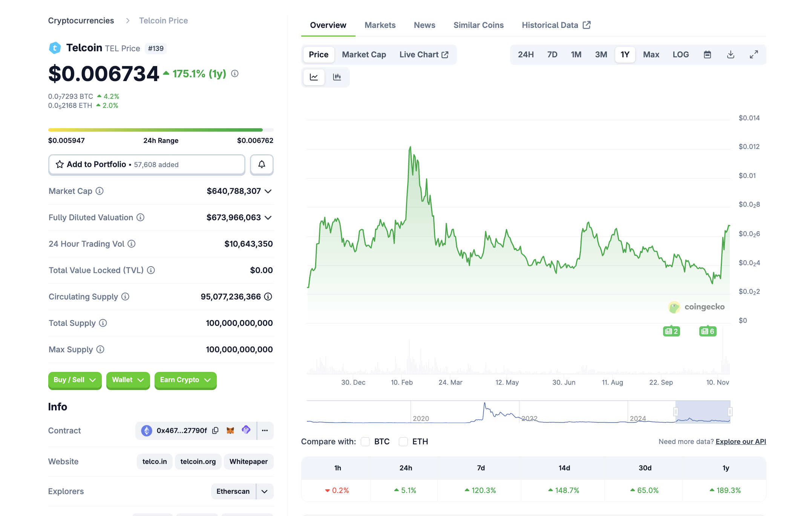812x516 pixels.
Task: Enable BTC comparison checkbox
Action: pos(365,441)
